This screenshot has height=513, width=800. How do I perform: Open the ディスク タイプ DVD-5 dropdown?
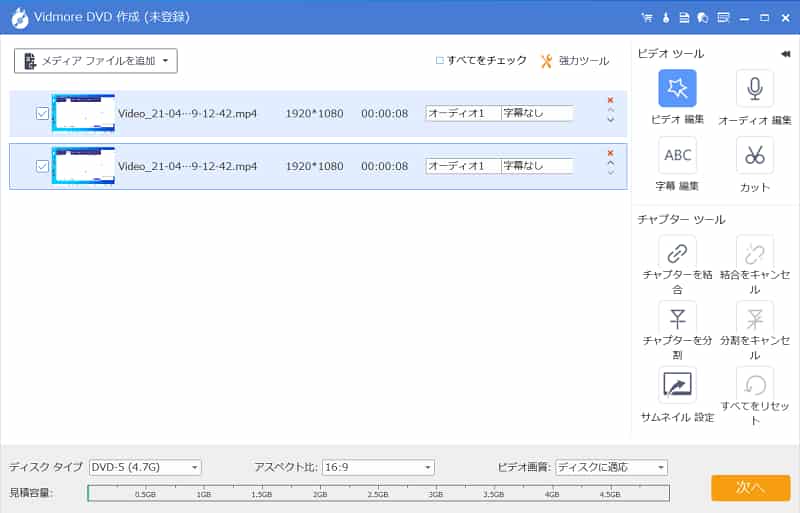[145, 467]
